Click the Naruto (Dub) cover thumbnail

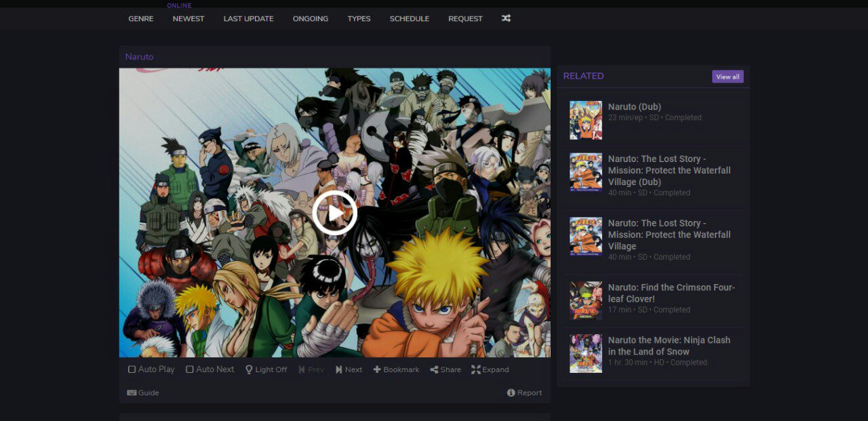tap(586, 121)
